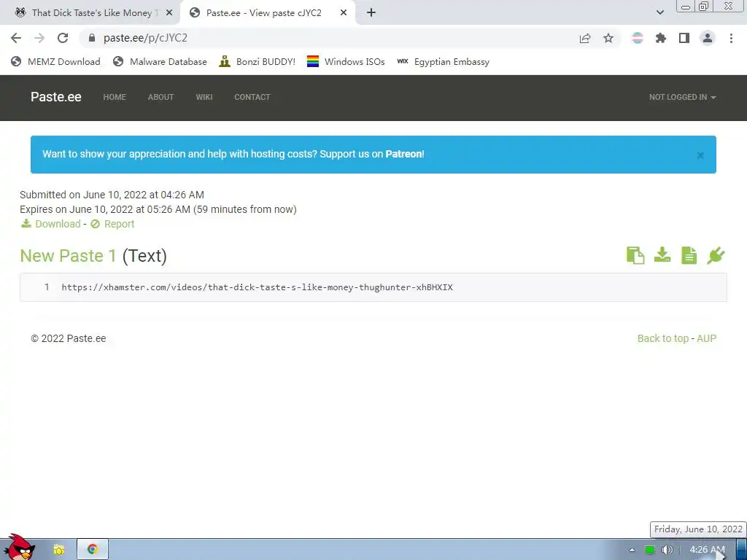The height and width of the screenshot is (560, 747).
Task: Open the volume speaker tray icon
Action: click(667, 550)
